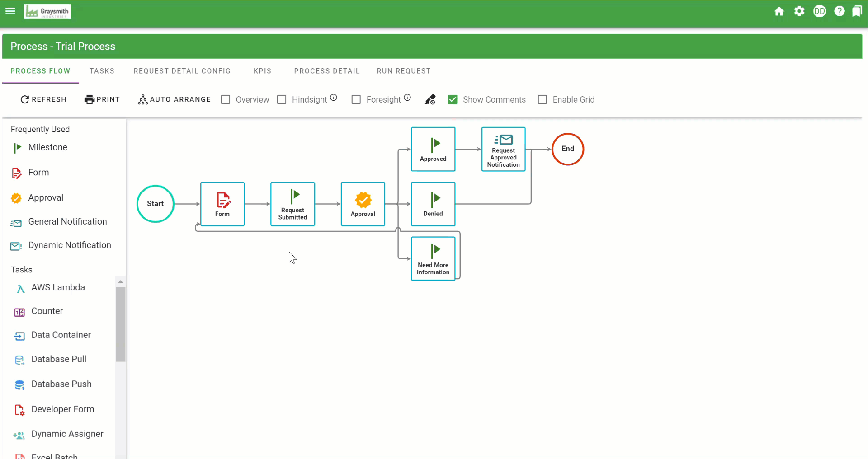Image resolution: width=868 pixels, height=459 pixels.
Task: Open the help question mark icon
Action: (840, 11)
